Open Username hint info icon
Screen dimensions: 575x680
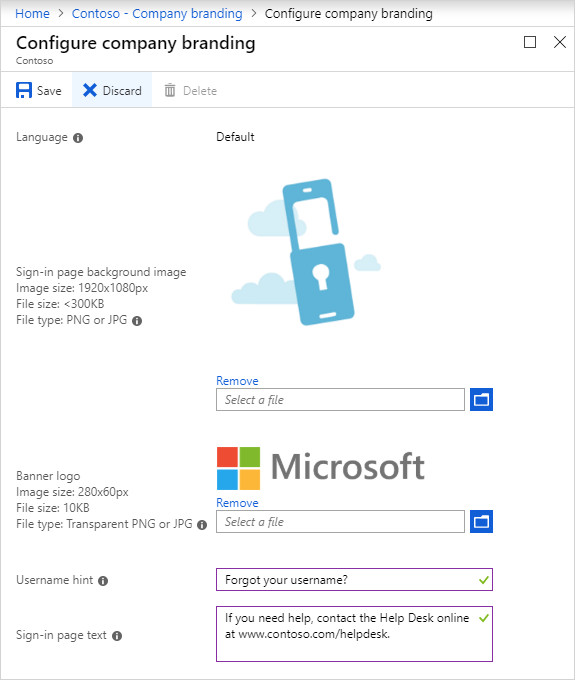coord(103,581)
